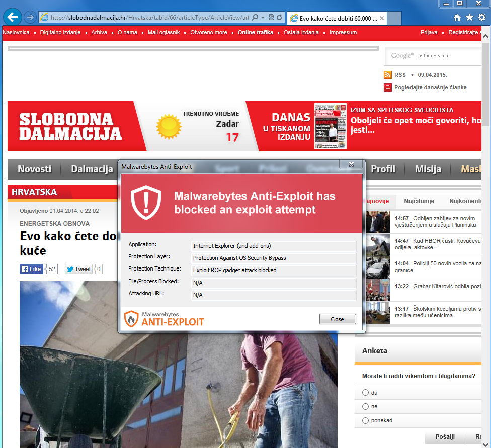Click the orange RSS feed icon
The width and height of the screenshot is (491, 448).
388,75
